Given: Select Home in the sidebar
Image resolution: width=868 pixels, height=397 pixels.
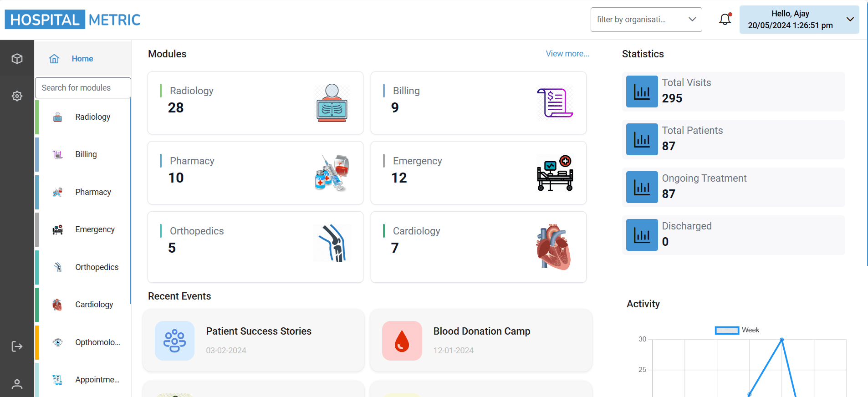Looking at the screenshot, I should pos(82,59).
